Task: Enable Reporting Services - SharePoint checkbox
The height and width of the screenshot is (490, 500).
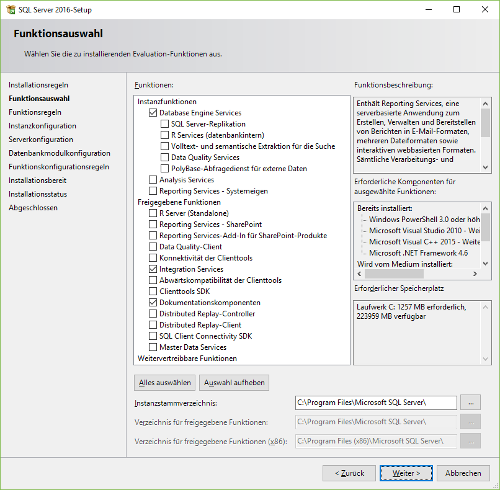Action: pos(153,224)
